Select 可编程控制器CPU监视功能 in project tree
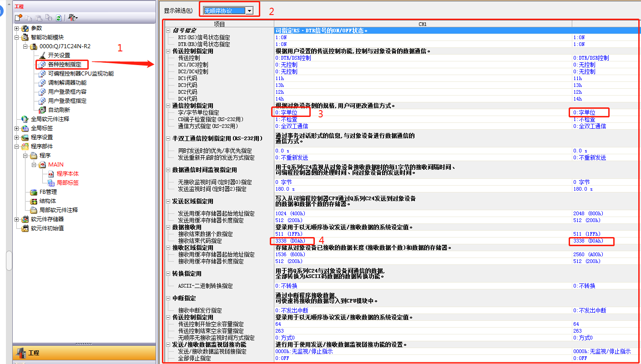The image size is (641, 364). 81,74
